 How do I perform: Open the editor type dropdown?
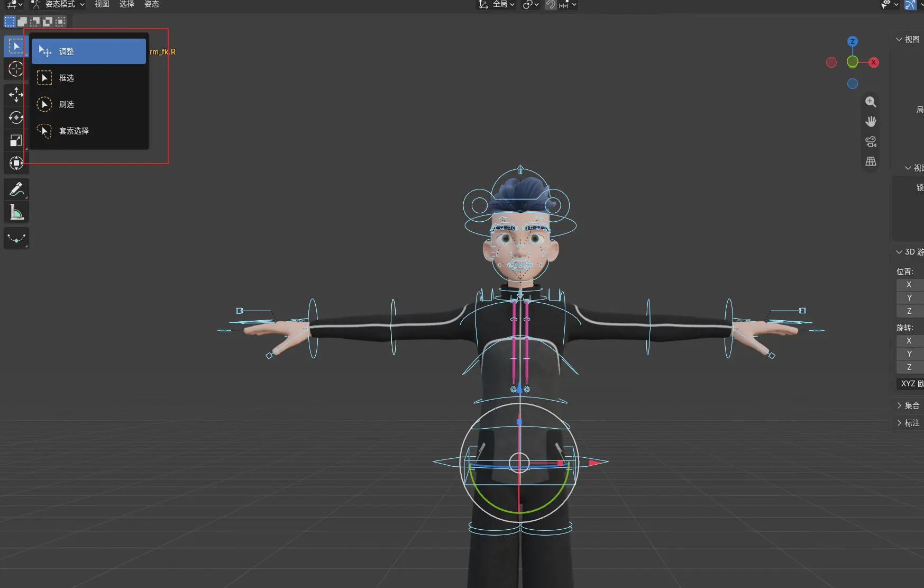click(x=14, y=4)
